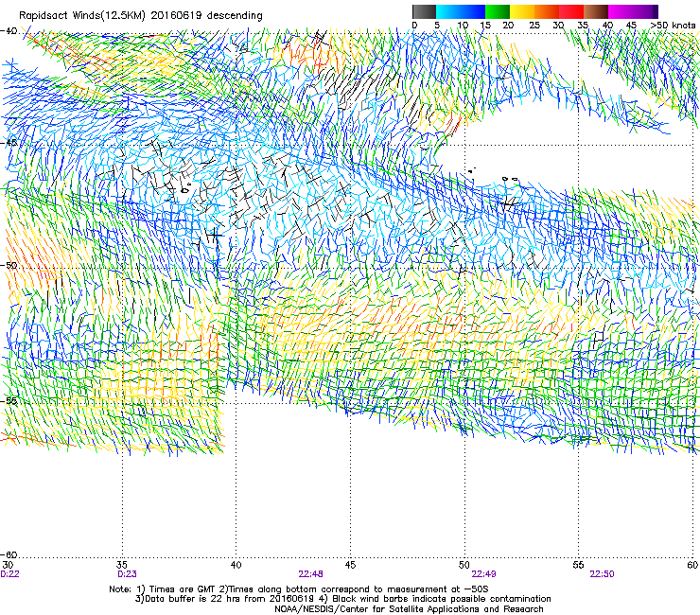Click the '25' label under the color legend
The height and width of the screenshot is (615, 700).
pyautogui.click(x=534, y=26)
